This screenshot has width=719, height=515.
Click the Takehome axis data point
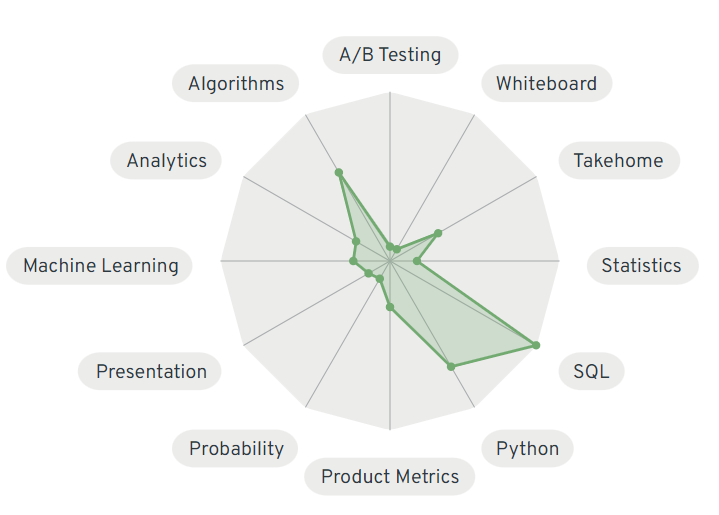(438, 233)
